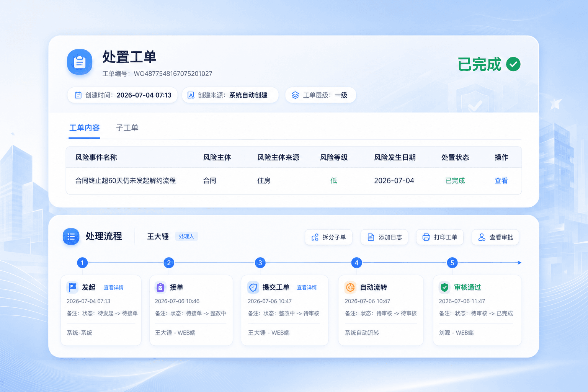Click the 自动流转 step title
The width and height of the screenshot is (588, 392).
click(x=373, y=287)
